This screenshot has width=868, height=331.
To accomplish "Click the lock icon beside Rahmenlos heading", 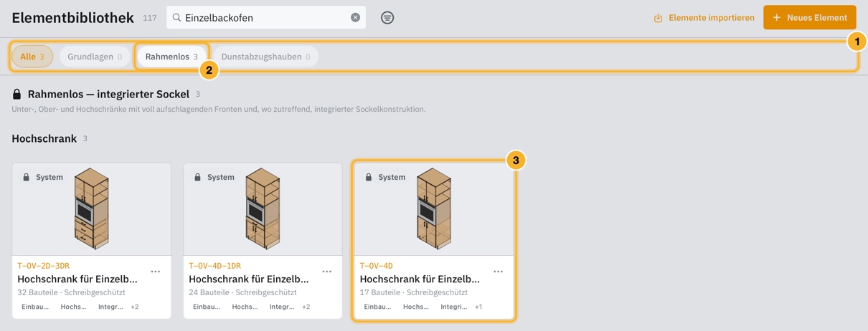I will [x=17, y=94].
